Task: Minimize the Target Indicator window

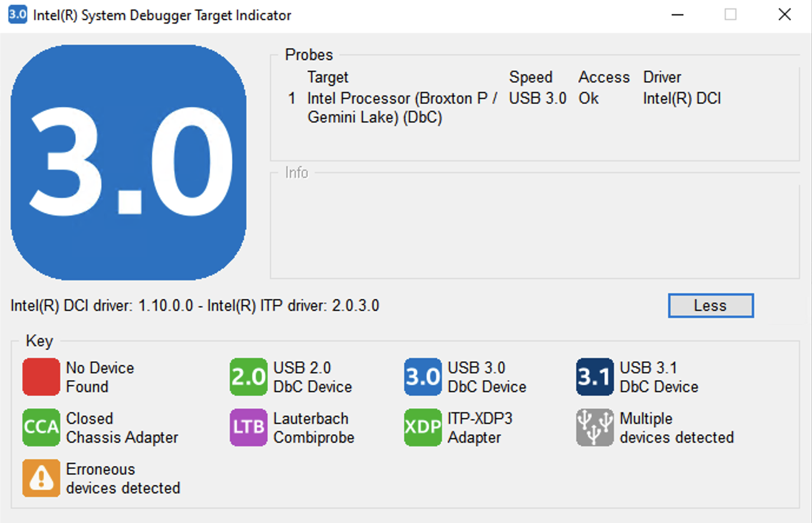Action: point(678,15)
